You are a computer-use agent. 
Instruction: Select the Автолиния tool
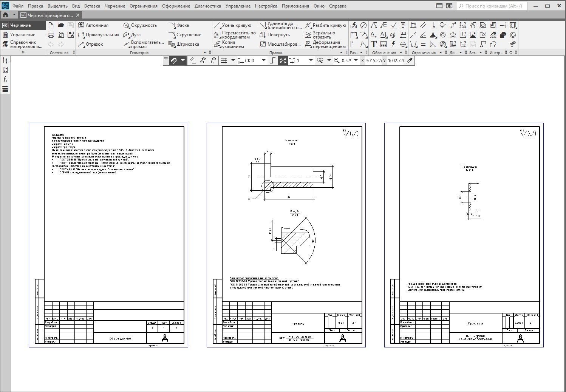click(x=93, y=25)
